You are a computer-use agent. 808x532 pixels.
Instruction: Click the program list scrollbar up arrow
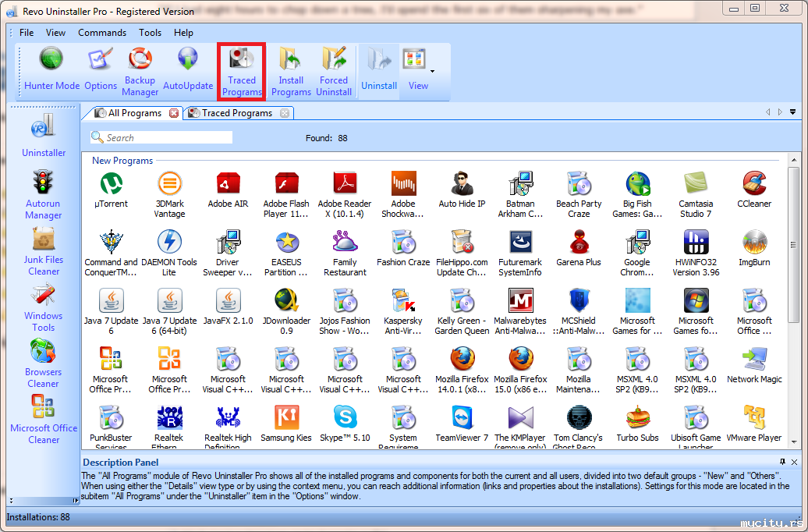coord(794,160)
